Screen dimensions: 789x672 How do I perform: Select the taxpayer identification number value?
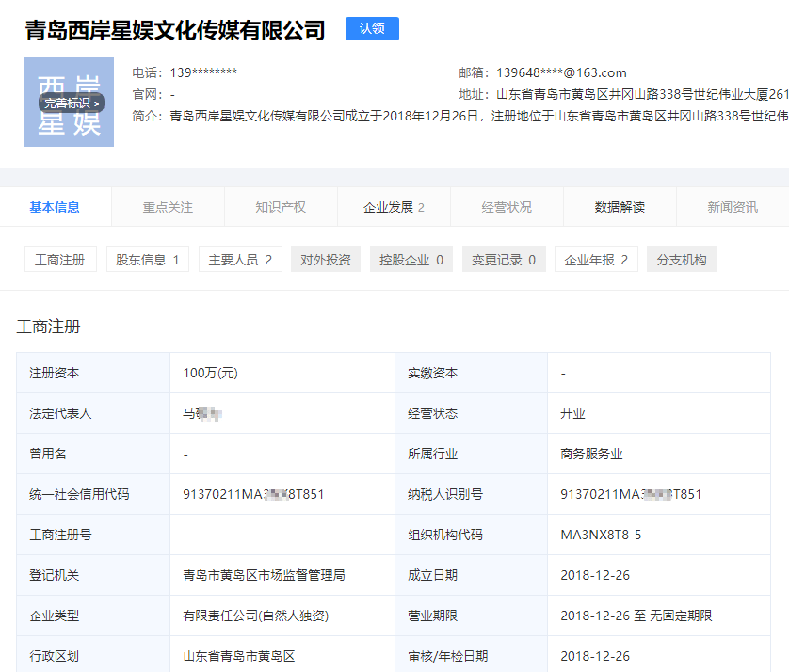point(631,494)
